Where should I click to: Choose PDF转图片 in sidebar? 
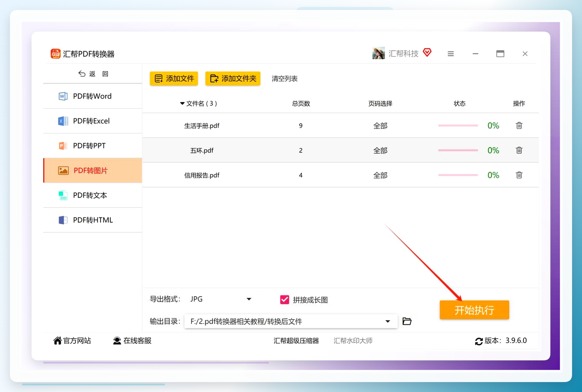(93, 170)
